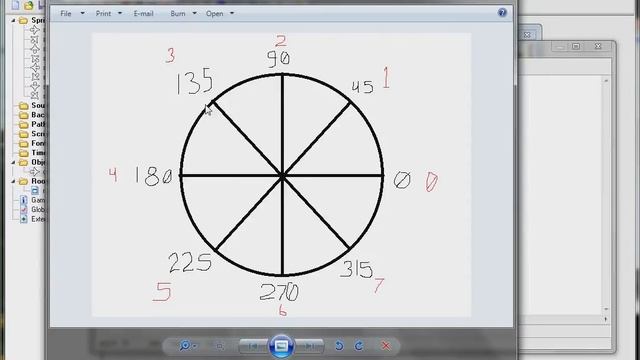
Task: Select the Sprites folder icon
Action: (23, 20)
